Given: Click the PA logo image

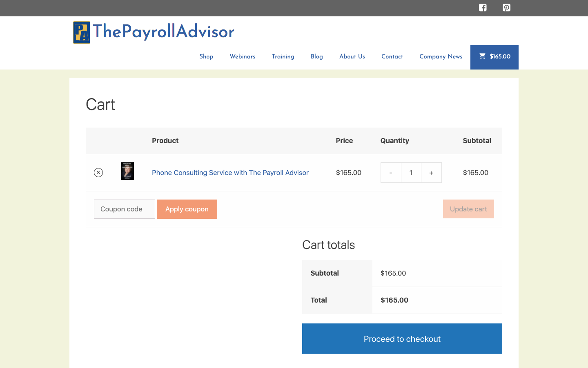Looking at the screenshot, I should (82, 32).
